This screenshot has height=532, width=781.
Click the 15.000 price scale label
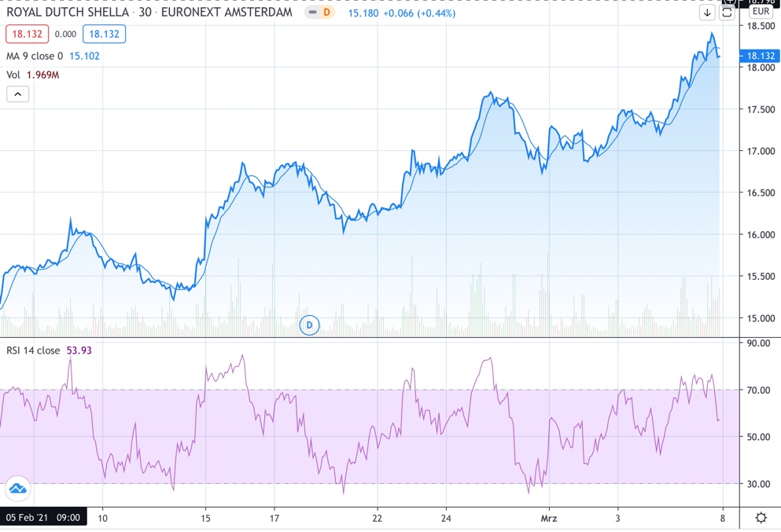(761, 318)
